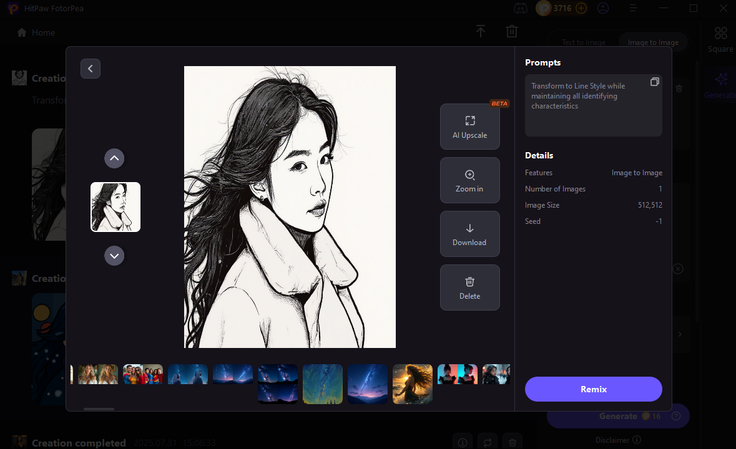
Task: Go to next image with down chevron
Action: coord(114,256)
